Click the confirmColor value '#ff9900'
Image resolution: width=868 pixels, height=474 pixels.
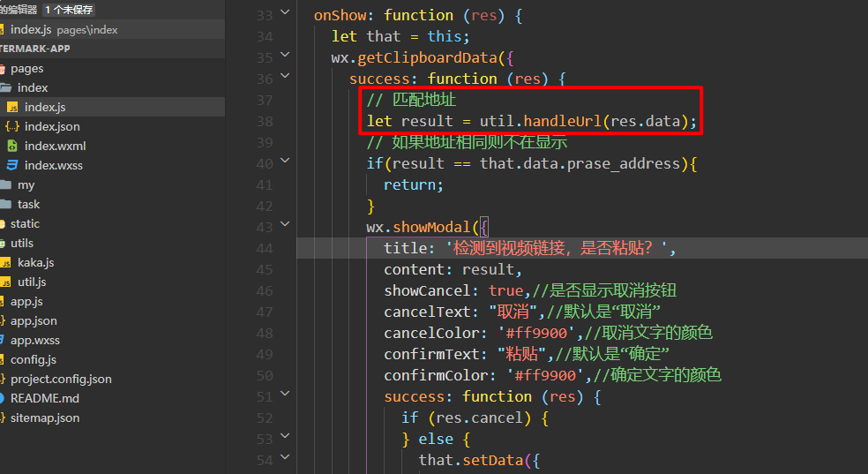pyautogui.click(x=545, y=375)
